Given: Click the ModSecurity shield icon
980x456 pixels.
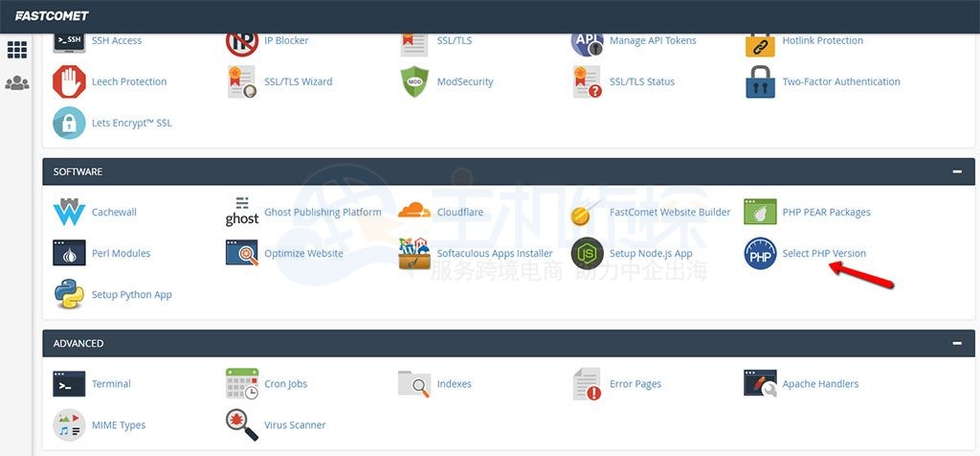Looking at the screenshot, I should point(414,82).
